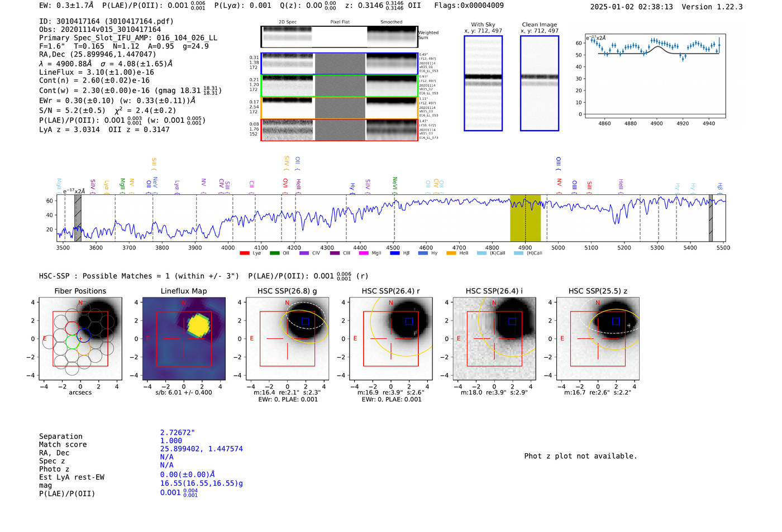Click the blue-bordered 2D spec fiber row
Screen dimensions: 782x532
click(339, 64)
